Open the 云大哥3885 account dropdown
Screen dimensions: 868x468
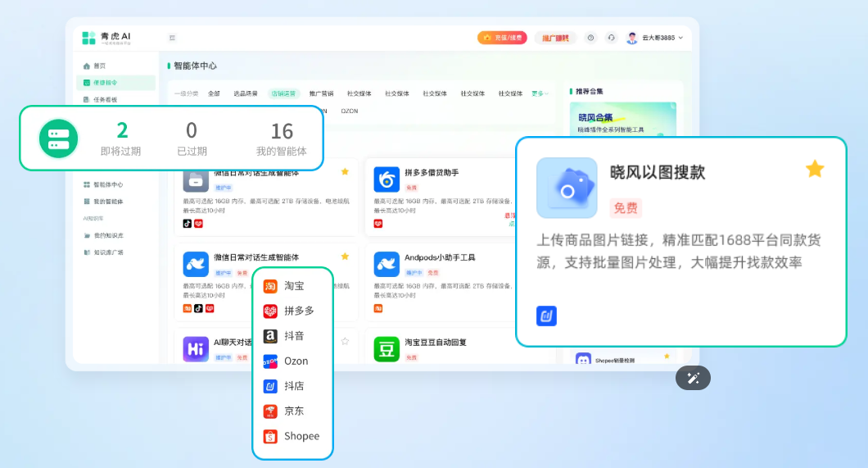click(x=655, y=38)
